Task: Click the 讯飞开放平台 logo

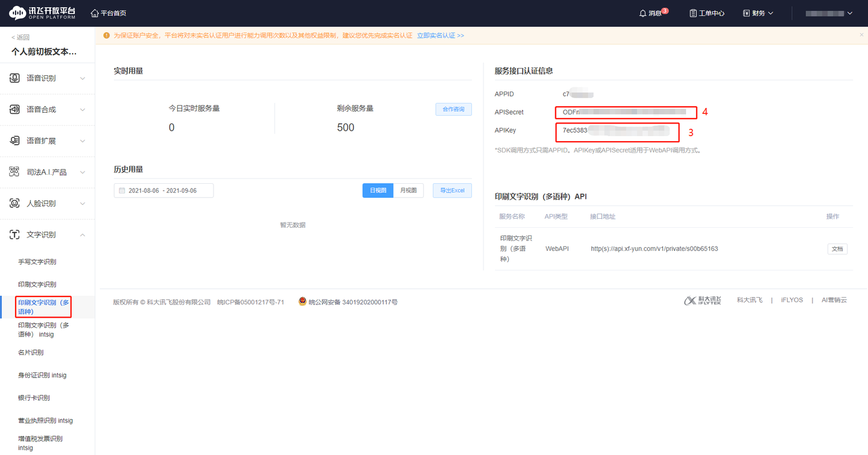Action: point(42,13)
